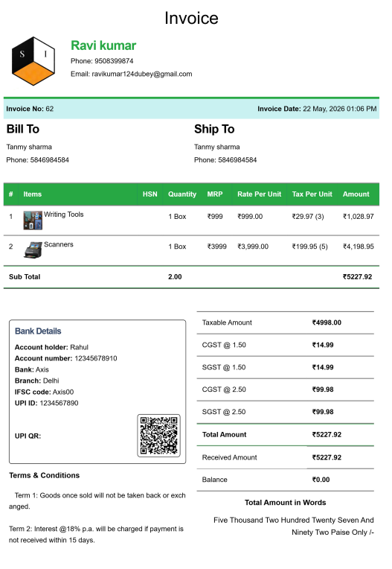Click the Amount column header
This screenshot has width=392, height=569.
[356, 194]
